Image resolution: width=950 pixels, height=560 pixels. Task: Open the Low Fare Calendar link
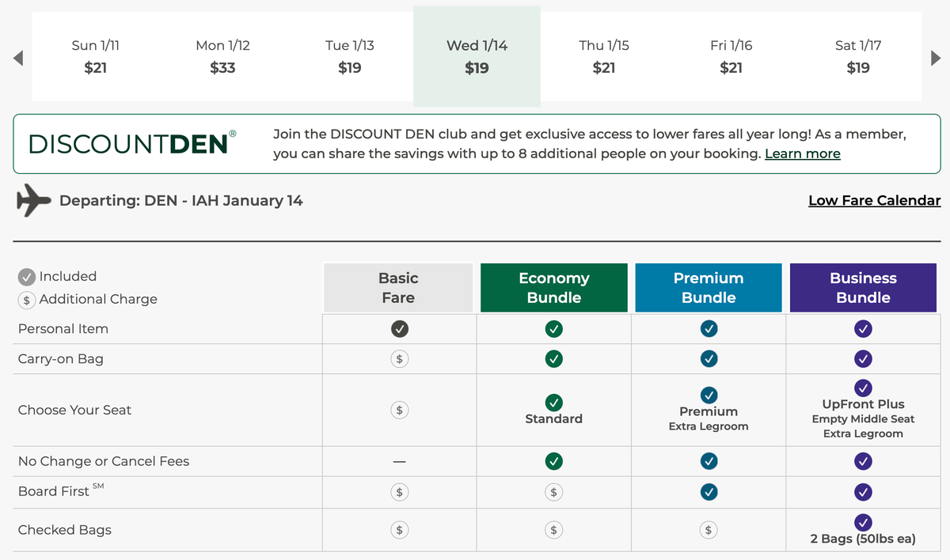874,200
